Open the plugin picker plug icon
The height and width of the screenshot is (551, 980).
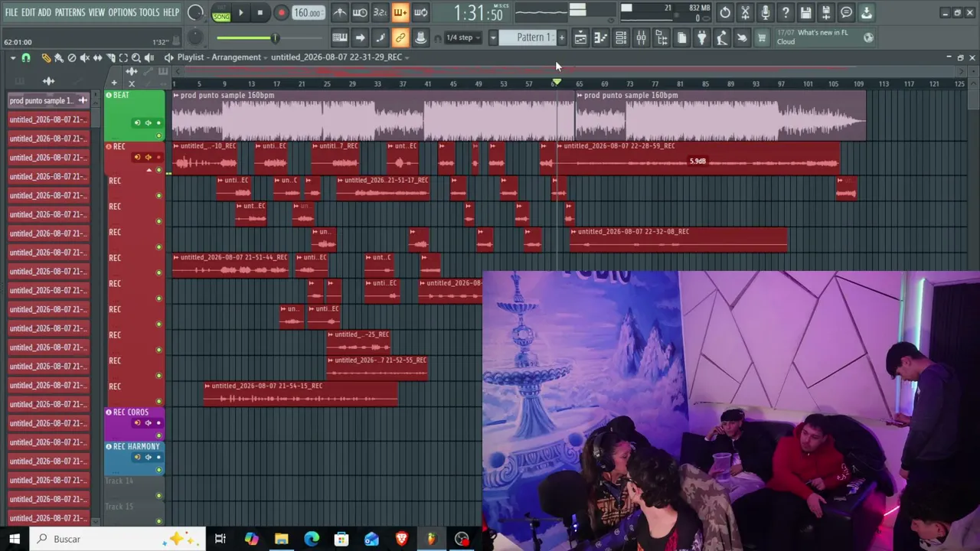701,38
